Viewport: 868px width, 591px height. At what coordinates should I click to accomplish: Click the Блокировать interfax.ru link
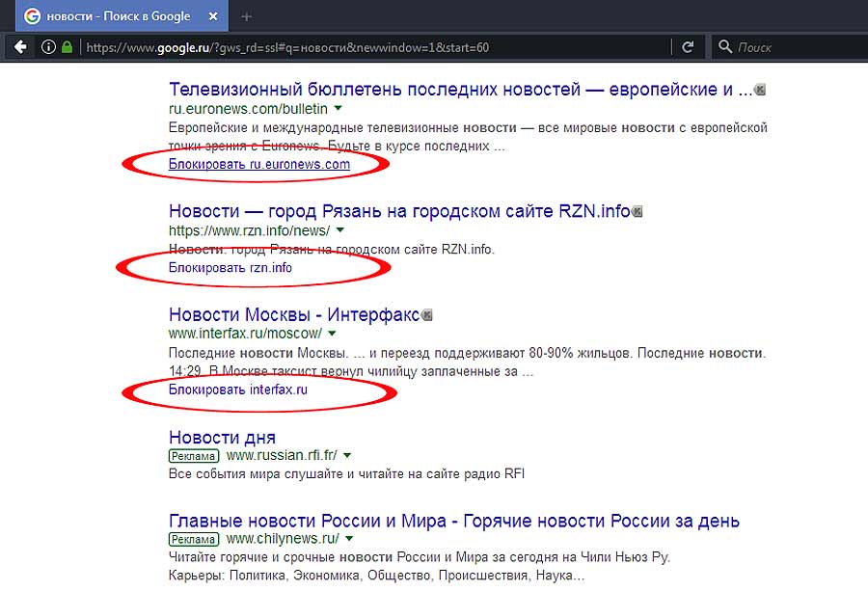[x=238, y=390]
